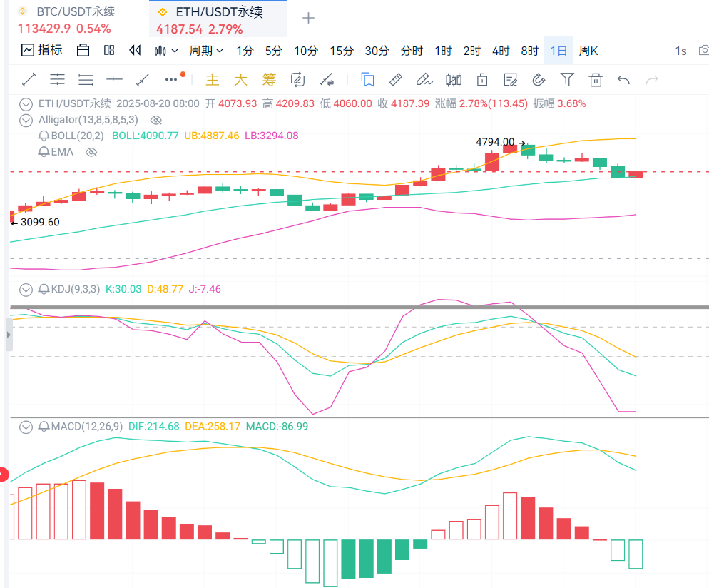
Task: Click the 大 large-order indicator button
Action: (x=240, y=80)
